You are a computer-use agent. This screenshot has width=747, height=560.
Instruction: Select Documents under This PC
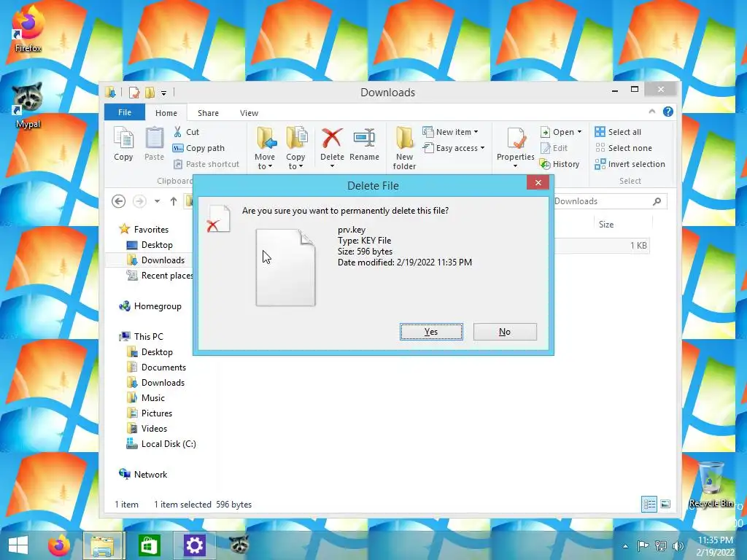tap(163, 367)
